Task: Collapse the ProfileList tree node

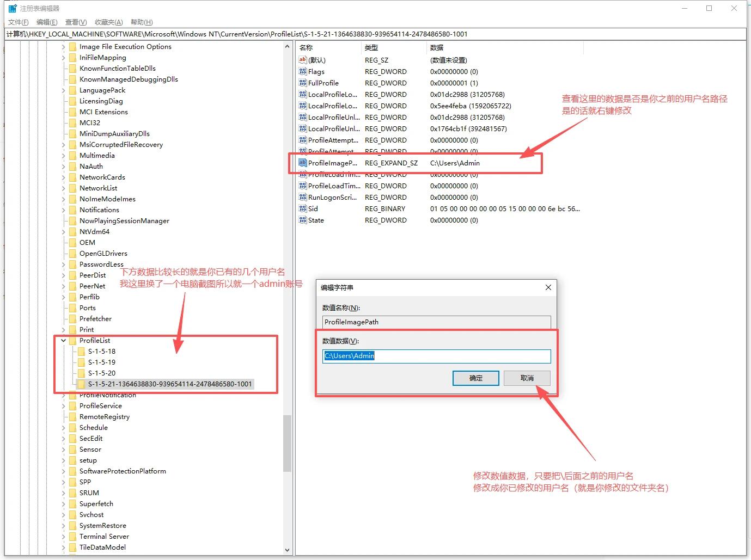Action: 63,341
